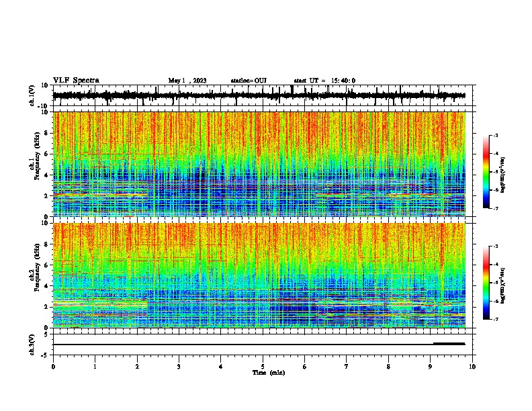Click the "4" tick on the Time axis

(221, 367)
